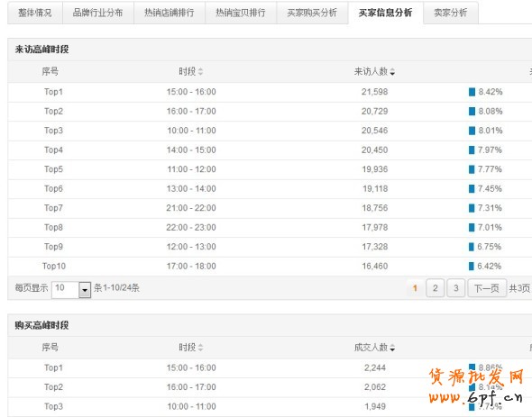Go to page 1 of results

tap(415, 288)
